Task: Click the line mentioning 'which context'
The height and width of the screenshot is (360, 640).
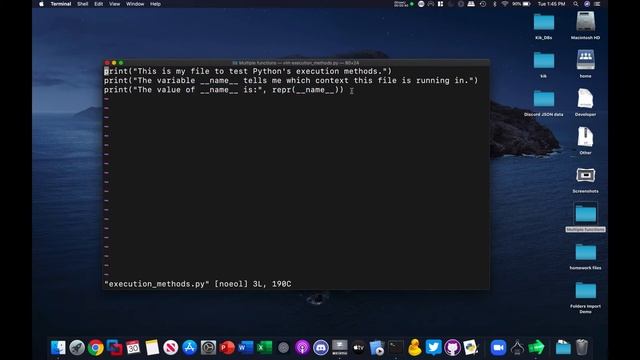Action: tap(291, 80)
